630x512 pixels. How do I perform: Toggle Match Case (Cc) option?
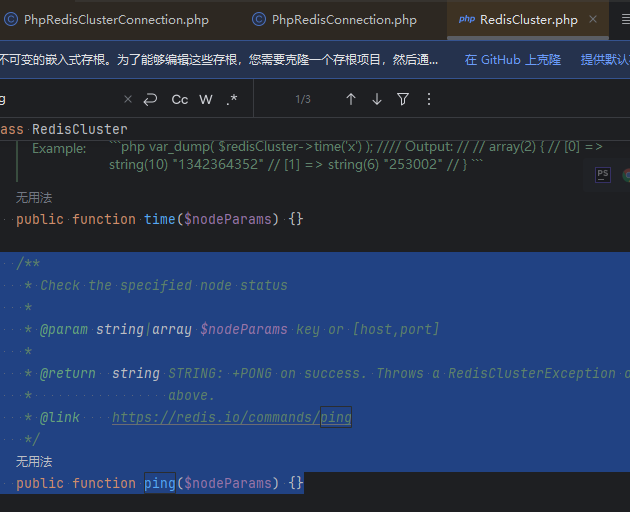(x=180, y=99)
